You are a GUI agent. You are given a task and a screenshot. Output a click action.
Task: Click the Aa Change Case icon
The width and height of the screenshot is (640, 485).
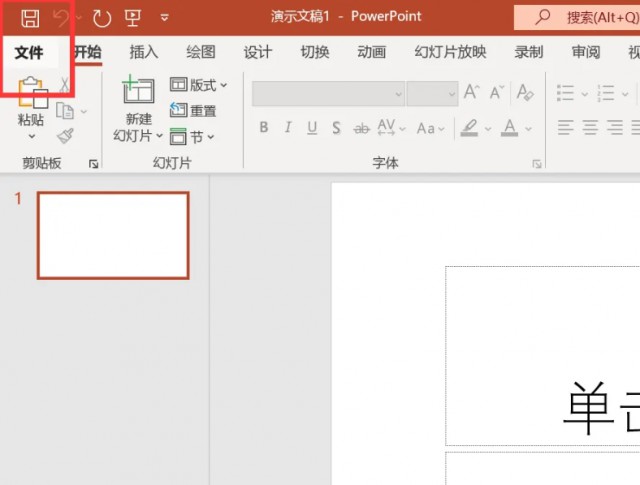pyautogui.click(x=426, y=129)
